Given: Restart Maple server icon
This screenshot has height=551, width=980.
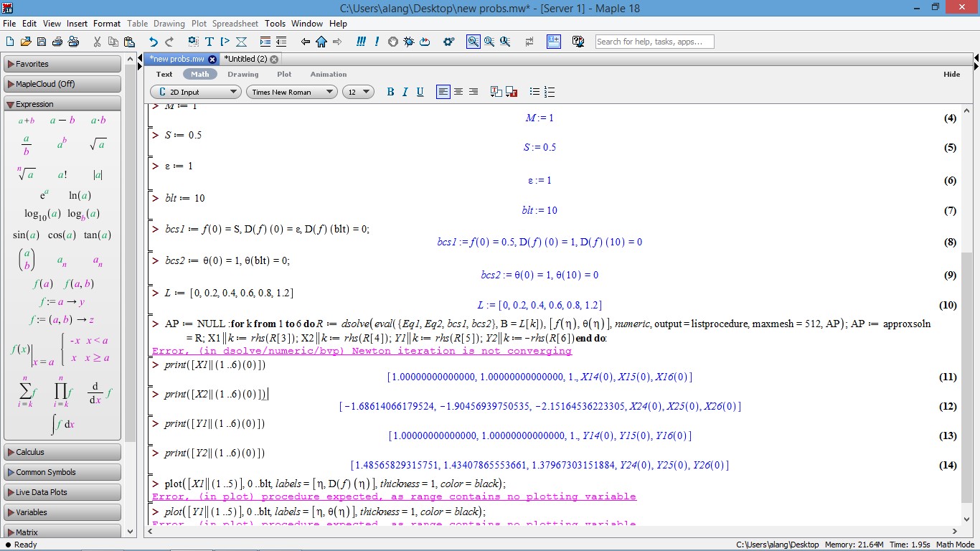Looking at the screenshot, I should click(x=425, y=42).
